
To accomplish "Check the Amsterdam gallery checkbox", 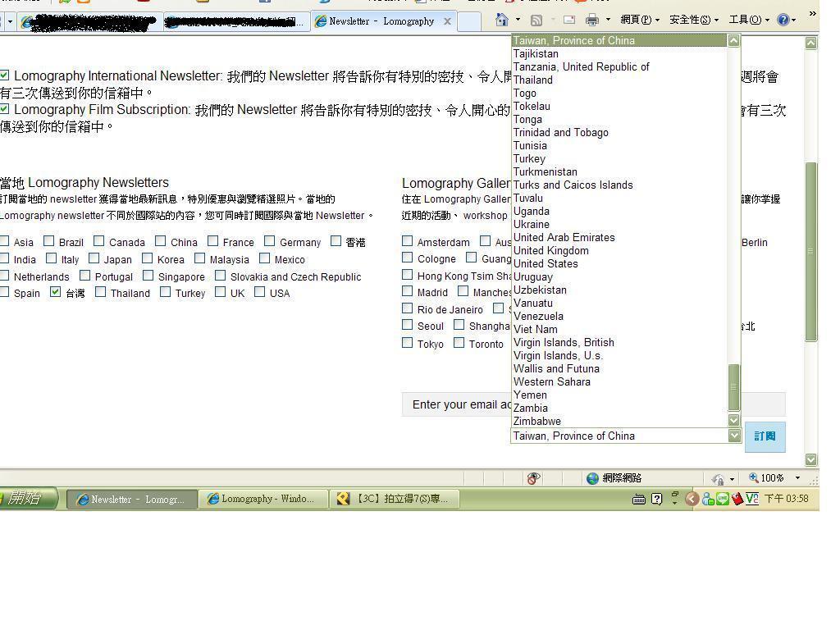I will point(407,241).
